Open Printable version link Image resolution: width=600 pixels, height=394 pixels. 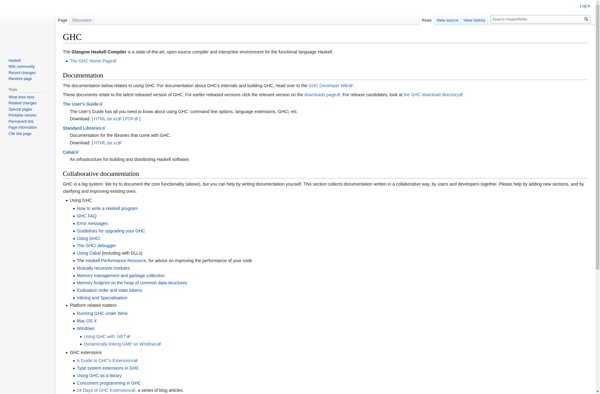click(x=22, y=115)
